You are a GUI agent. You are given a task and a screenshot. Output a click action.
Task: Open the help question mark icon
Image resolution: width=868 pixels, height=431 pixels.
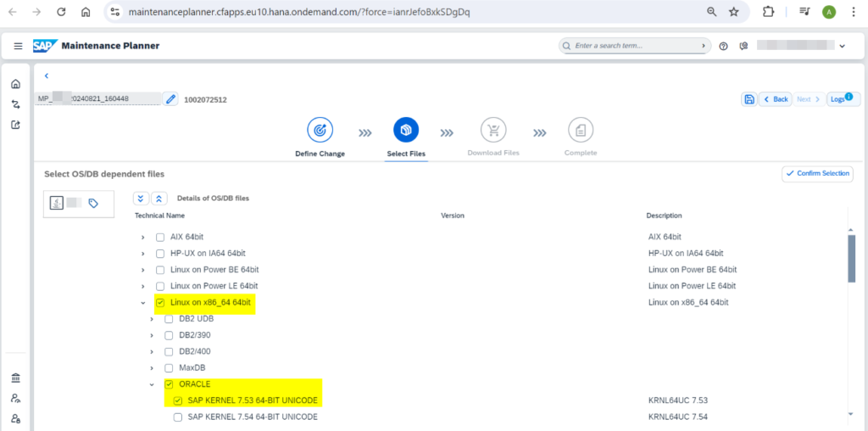tap(723, 46)
